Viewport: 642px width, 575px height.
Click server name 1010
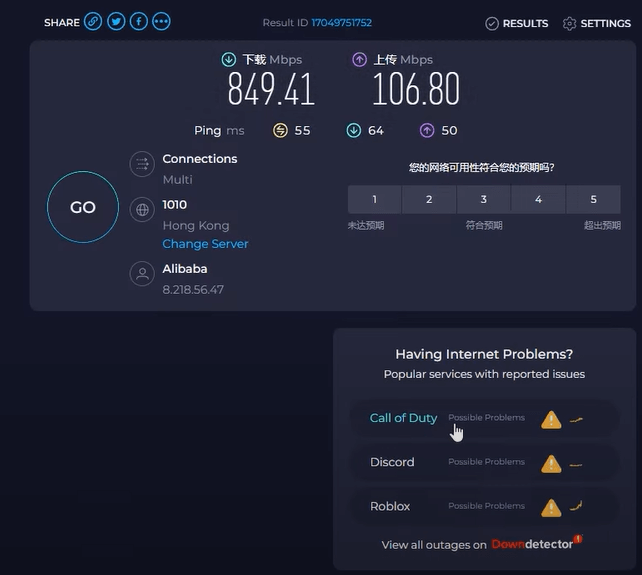pyautogui.click(x=174, y=204)
